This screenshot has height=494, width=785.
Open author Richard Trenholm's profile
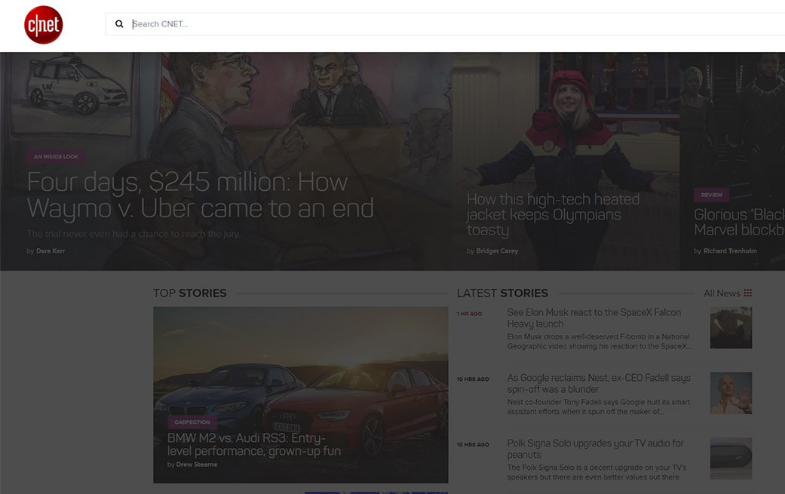coord(730,251)
